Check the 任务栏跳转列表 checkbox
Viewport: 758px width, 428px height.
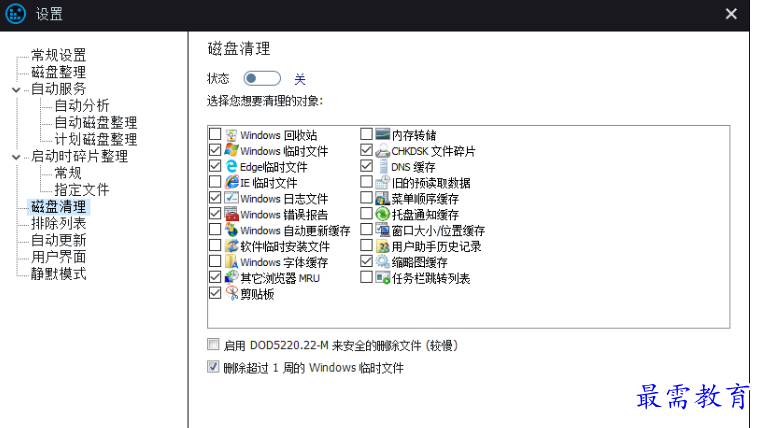tap(366, 277)
